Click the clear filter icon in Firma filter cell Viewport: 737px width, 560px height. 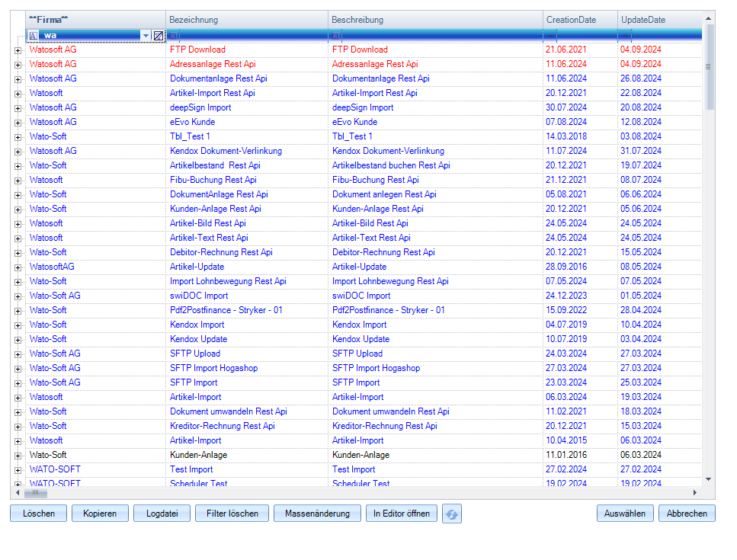click(159, 36)
